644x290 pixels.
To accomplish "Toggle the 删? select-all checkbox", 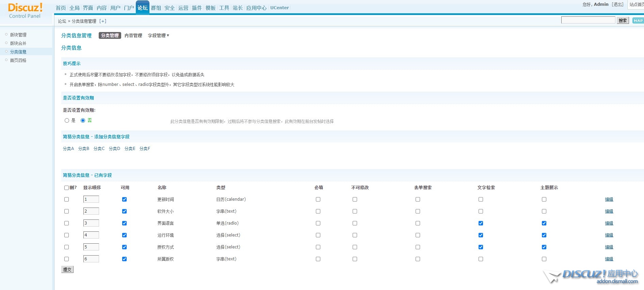I will [66, 188].
